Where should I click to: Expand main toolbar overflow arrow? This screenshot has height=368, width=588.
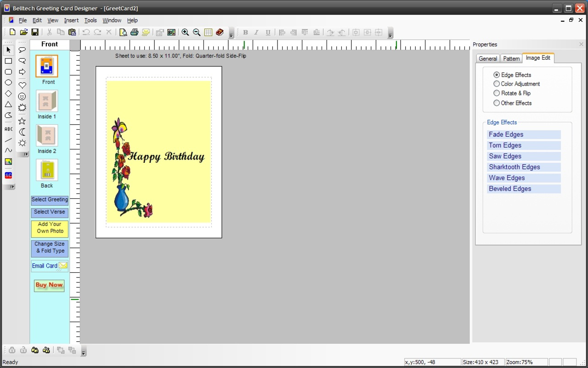pos(231,34)
